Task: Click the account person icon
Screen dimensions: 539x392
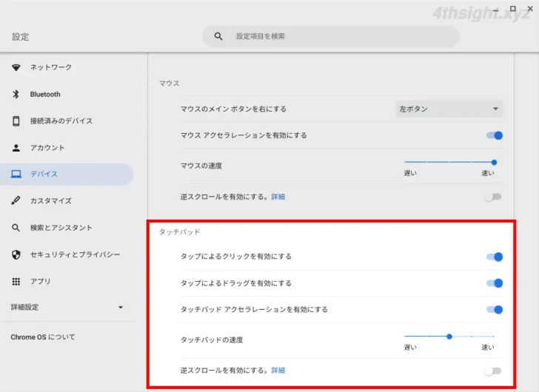Action: (x=16, y=148)
